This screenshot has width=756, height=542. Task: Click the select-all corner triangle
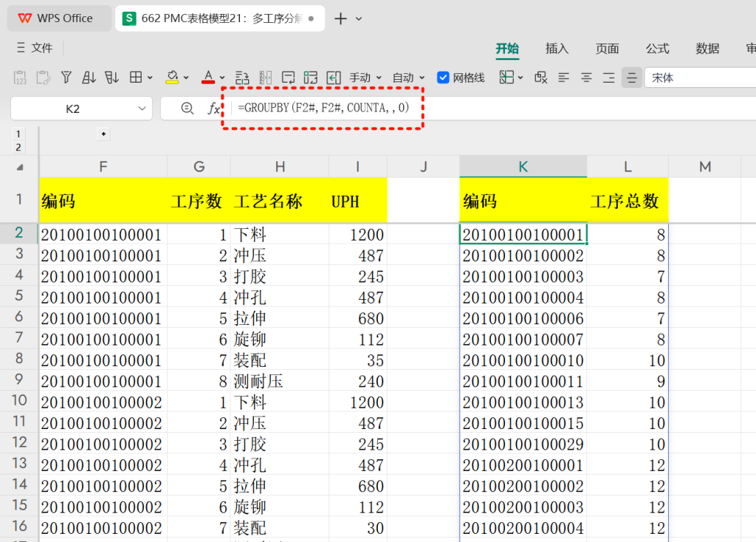coord(20,167)
